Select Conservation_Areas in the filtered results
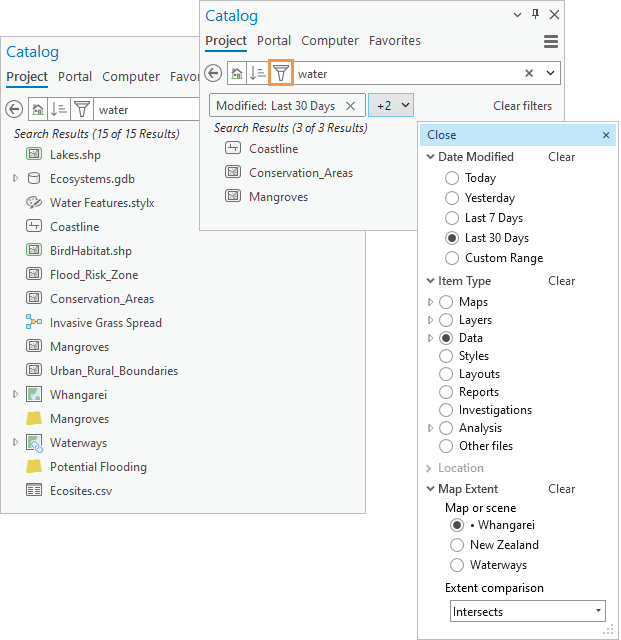This screenshot has width=621, height=640. [x=300, y=173]
